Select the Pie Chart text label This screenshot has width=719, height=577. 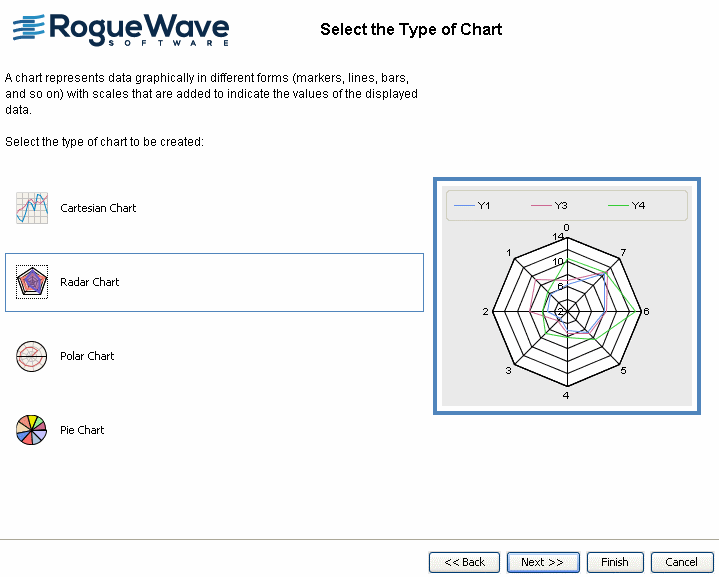point(82,430)
